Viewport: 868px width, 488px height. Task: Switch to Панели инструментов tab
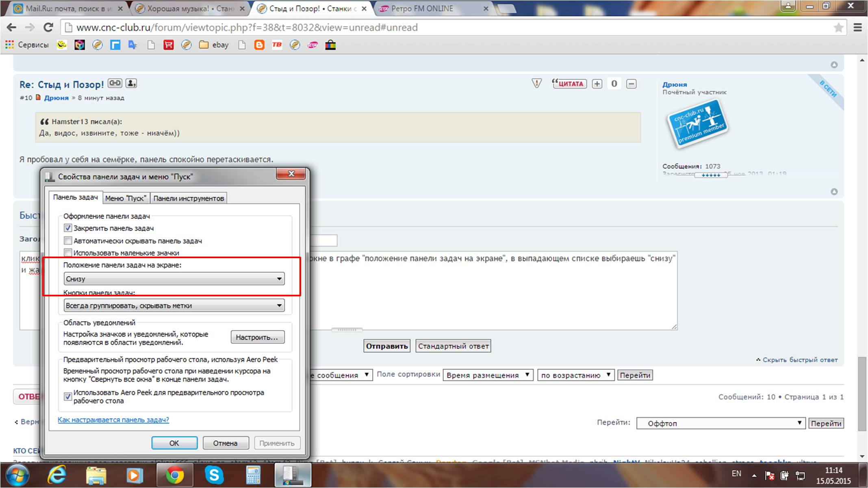(189, 198)
